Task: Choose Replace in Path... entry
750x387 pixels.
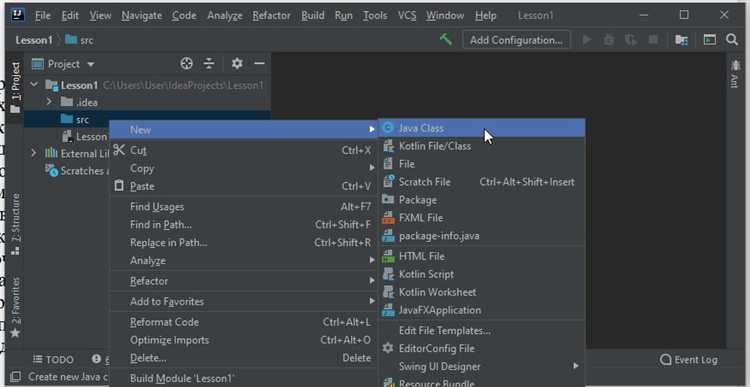Action: pyautogui.click(x=243, y=243)
